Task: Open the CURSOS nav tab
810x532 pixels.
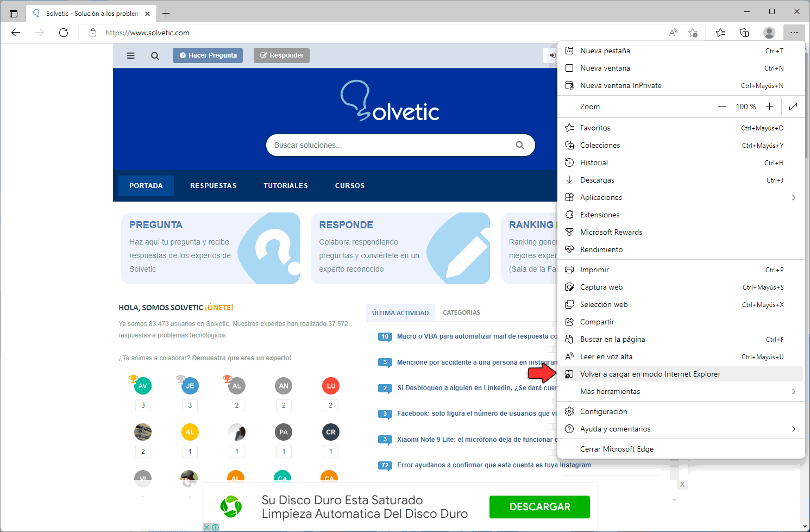Action: [350, 186]
